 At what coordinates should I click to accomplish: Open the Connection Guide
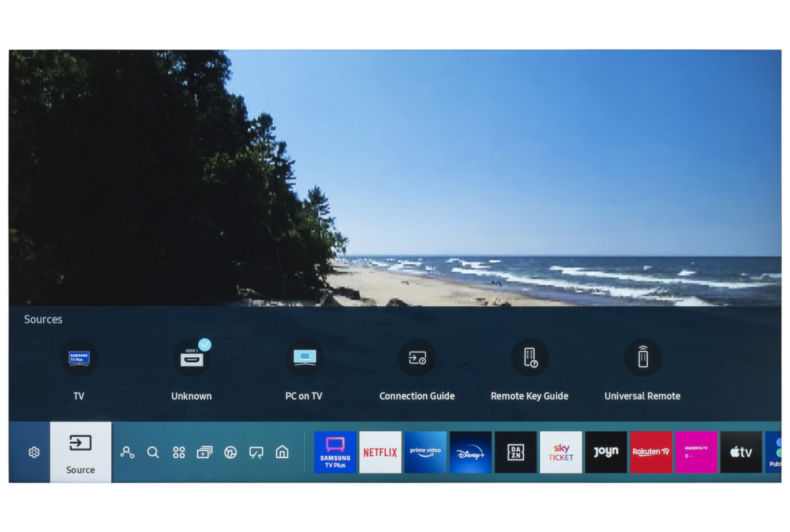coord(417,359)
